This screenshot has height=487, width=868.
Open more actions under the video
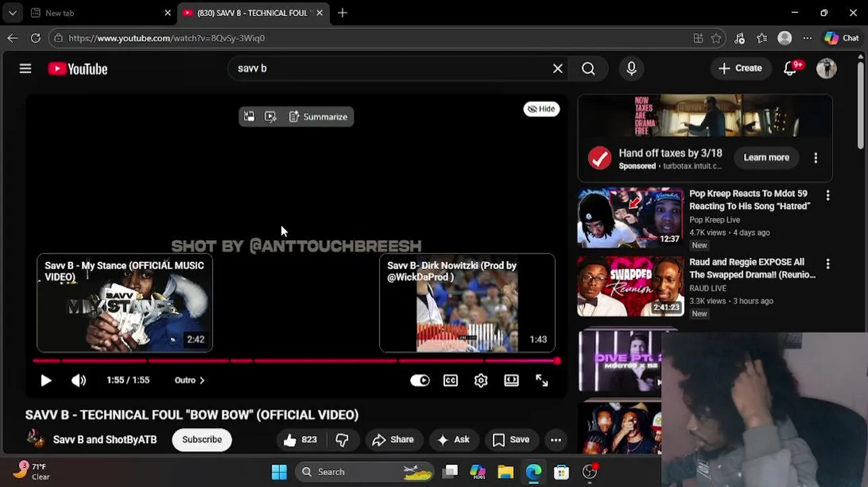[x=556, y=440]
